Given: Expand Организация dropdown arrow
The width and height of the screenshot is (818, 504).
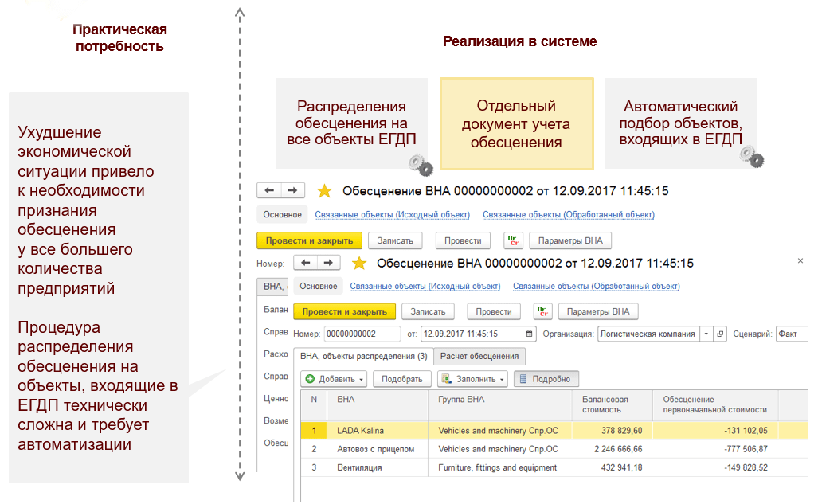Looking at the screenshot, I should (x=706, y=334).
